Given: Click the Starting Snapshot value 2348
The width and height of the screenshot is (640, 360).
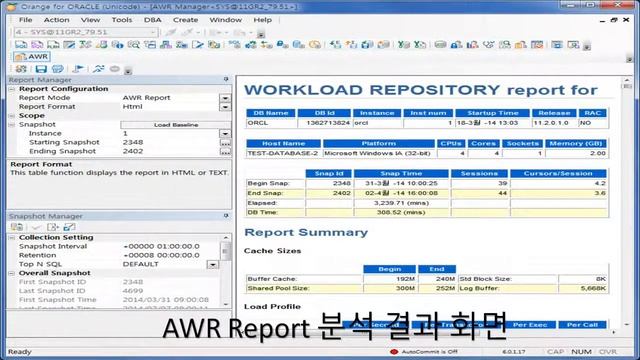Looking at the screenshot, I should tap(133, 142).
